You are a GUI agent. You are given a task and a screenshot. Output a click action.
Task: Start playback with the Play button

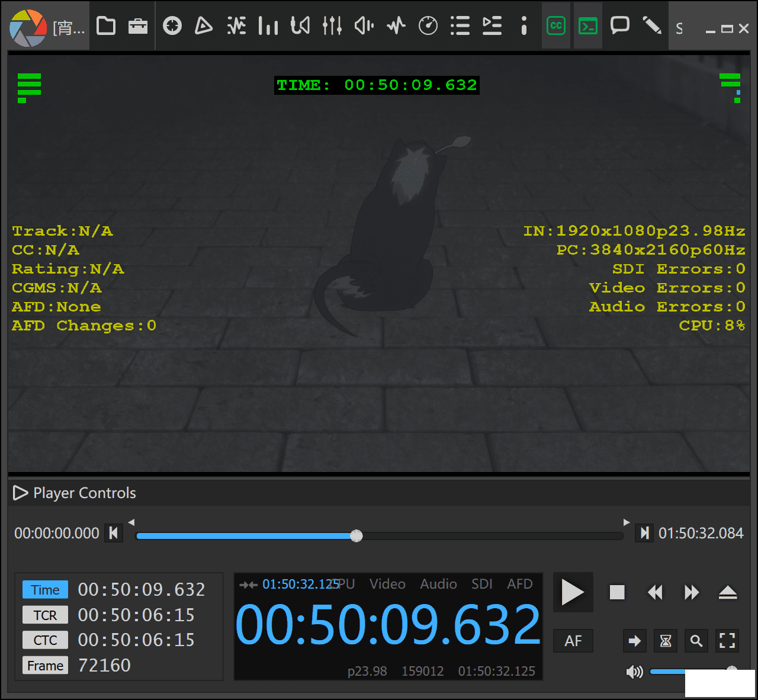[x=573, y=592]
